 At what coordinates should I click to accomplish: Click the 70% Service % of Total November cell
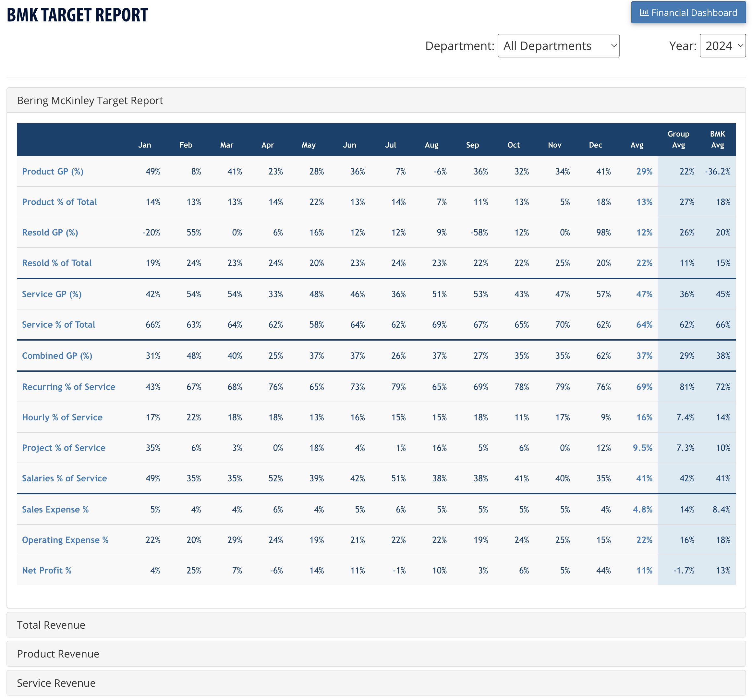pyautogui.click(x=563, y=324)
